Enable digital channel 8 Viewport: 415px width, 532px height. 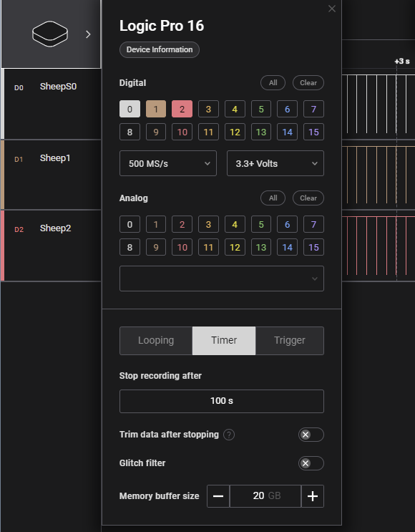[x=130, y=132]
